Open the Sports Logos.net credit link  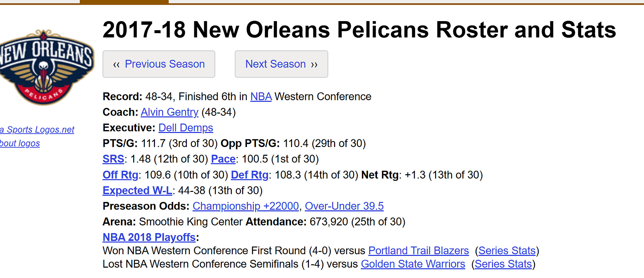click(x=37, y=130)
